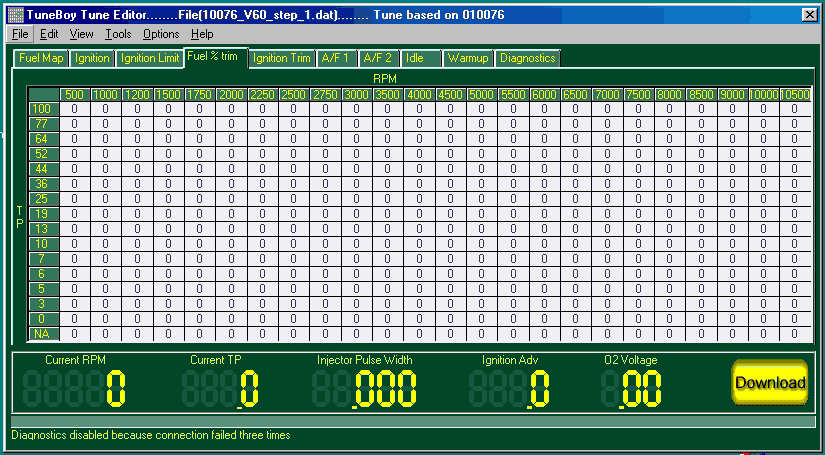Screen dimensions: 825x455
Task: Select the Fuel % trim tab
Action: [215, 57]
